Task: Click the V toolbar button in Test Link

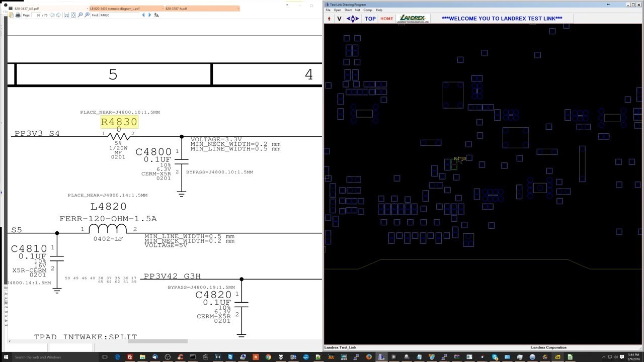Action: [339, 19]
